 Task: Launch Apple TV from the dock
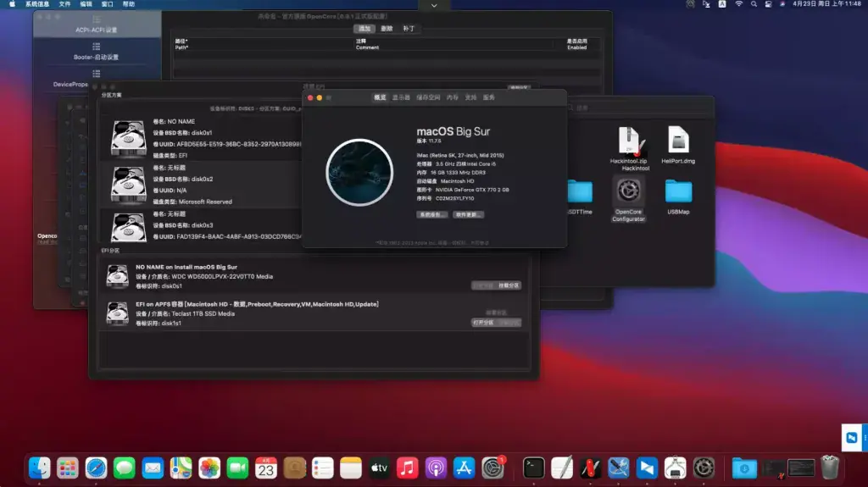(x=379, y=468)
